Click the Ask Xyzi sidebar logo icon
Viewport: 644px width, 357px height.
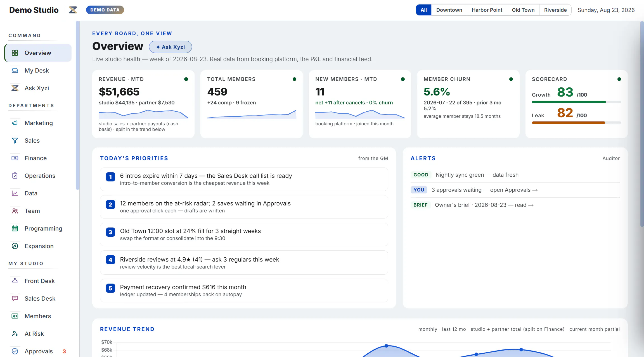click(15, 88)
